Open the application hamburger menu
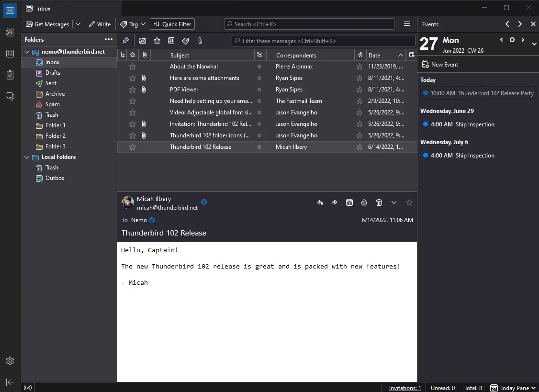The image size is (539, 392). tap(407, 24)
